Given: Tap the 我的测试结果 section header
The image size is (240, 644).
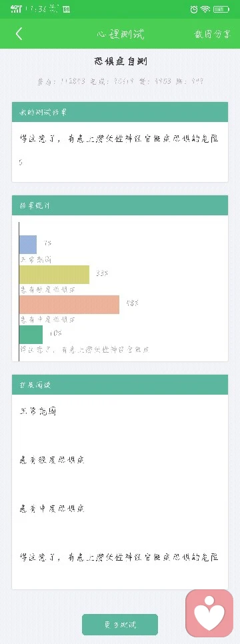Looking at the screenshot, I should click(x=120, y=112).
